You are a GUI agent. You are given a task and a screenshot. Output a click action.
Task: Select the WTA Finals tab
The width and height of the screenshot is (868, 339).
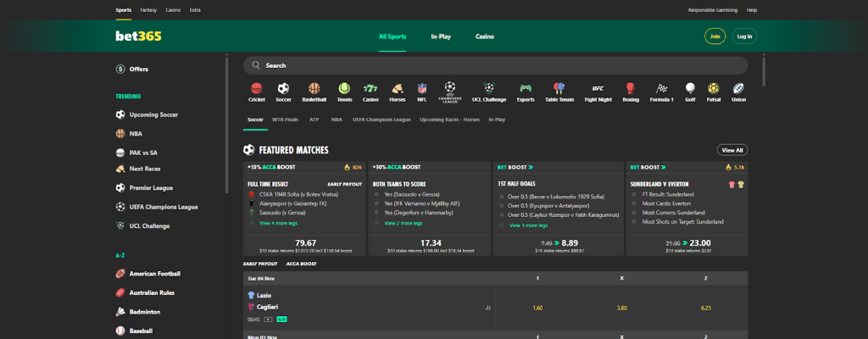coord(285,119)
